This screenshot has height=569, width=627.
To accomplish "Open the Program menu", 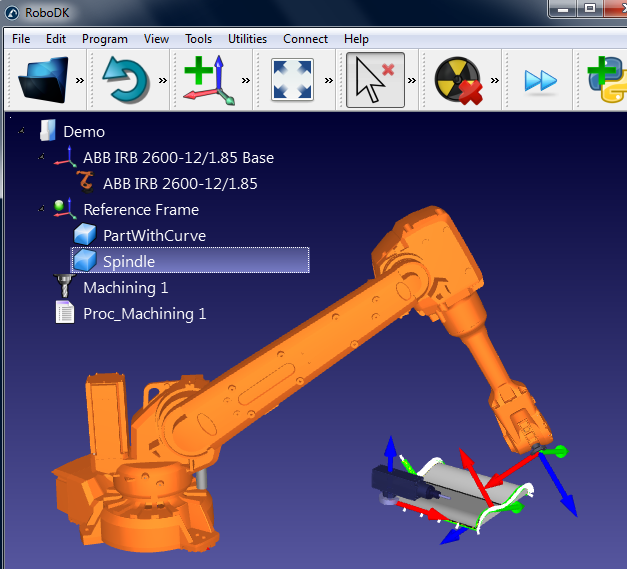I will (105, 39).
